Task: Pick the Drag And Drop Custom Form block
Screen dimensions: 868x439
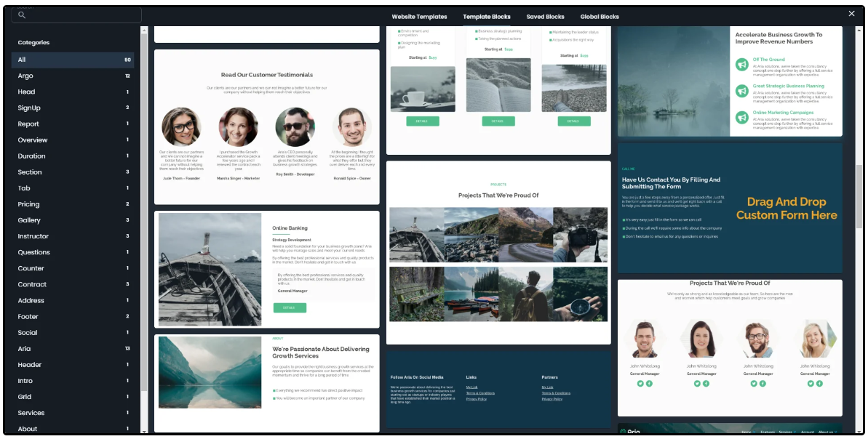Action: [730, 207]
